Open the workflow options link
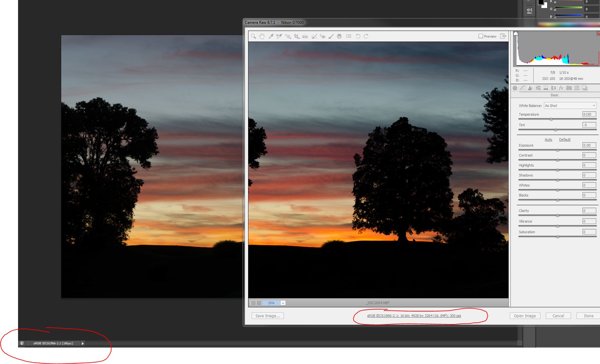The width and height of the screenshot is (600, 364). (414, 316)
